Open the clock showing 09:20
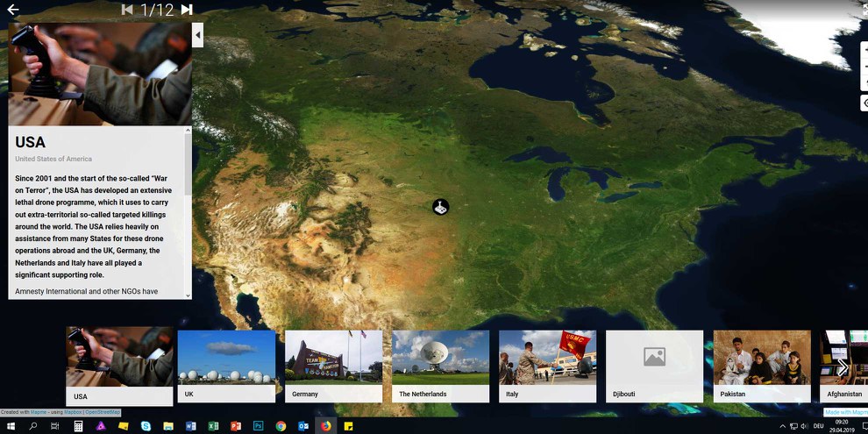The height and width of the screenshot is (434, 868). (x=841, y=426)
